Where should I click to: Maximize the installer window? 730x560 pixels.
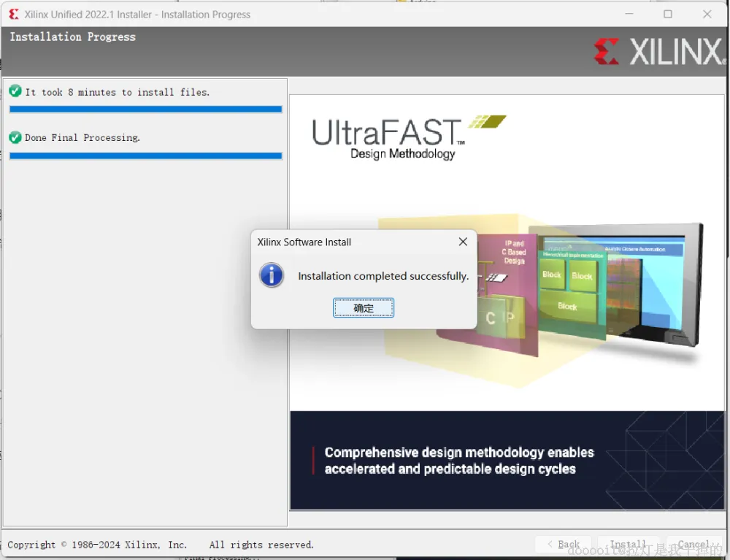(x=668, y=15)
